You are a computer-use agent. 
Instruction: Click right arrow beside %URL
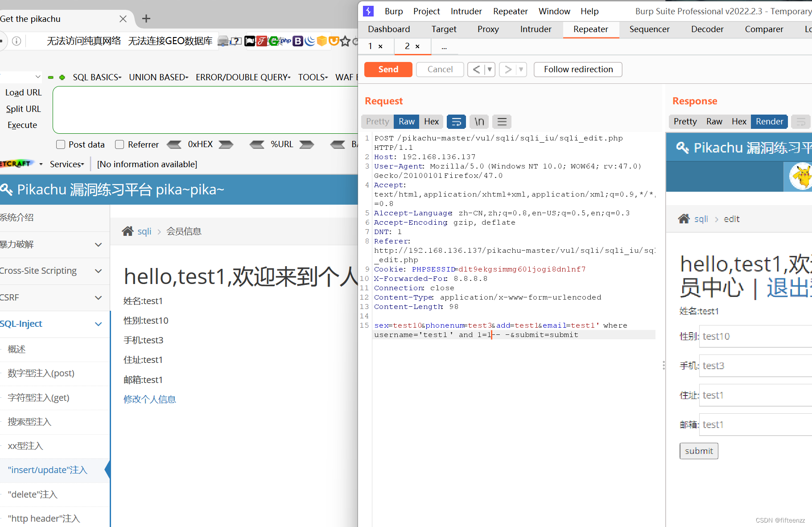[307, 144]
